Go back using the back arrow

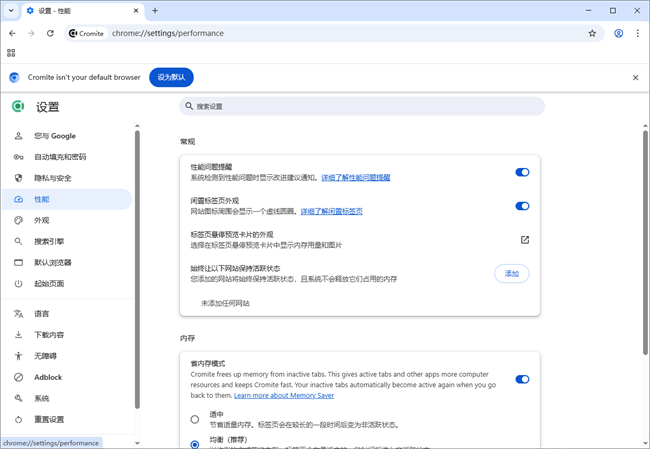12,33
